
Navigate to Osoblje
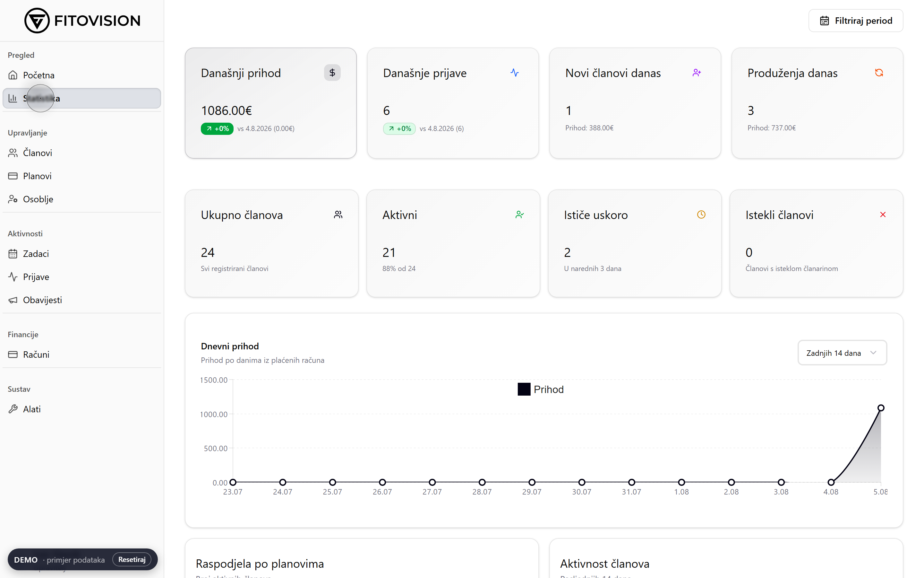point(82,199)
